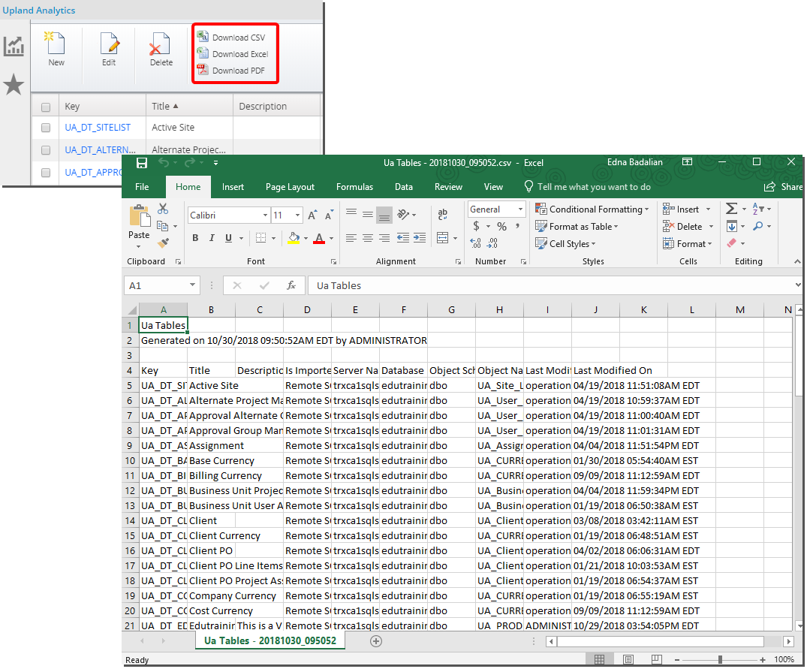Click the New button in Upland Analytics

(x=56, y=50)
